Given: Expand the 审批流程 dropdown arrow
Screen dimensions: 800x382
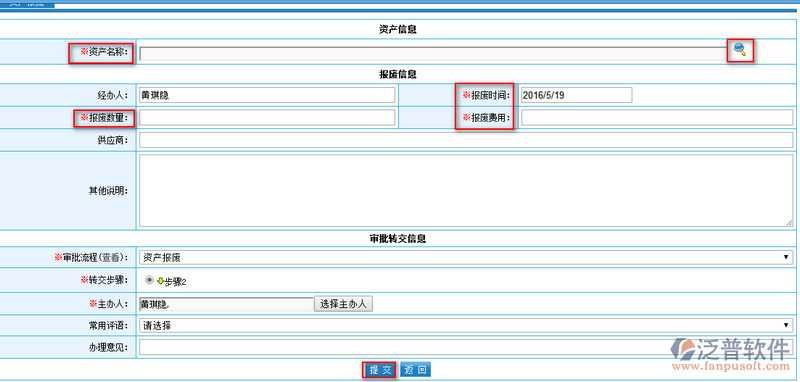Looking at the screenshot, I should click(786, 257).
